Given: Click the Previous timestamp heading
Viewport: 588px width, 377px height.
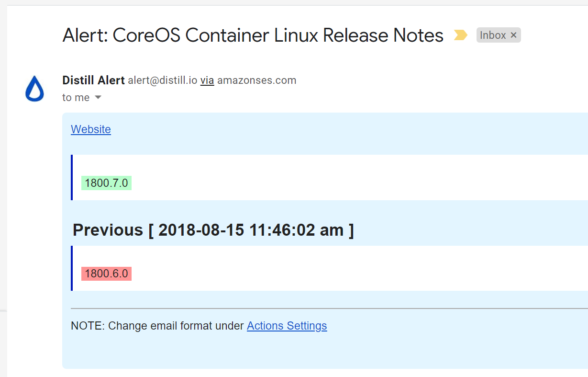Looking at the screenshot, I should (x=213, y=230).
